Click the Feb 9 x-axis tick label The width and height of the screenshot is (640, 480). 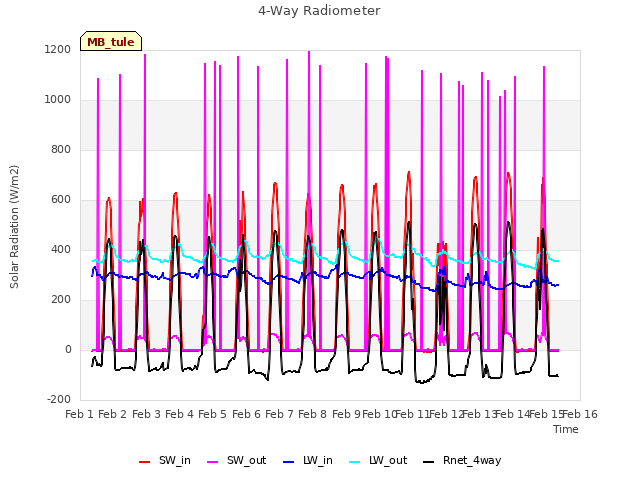click(x=346, y=414)
